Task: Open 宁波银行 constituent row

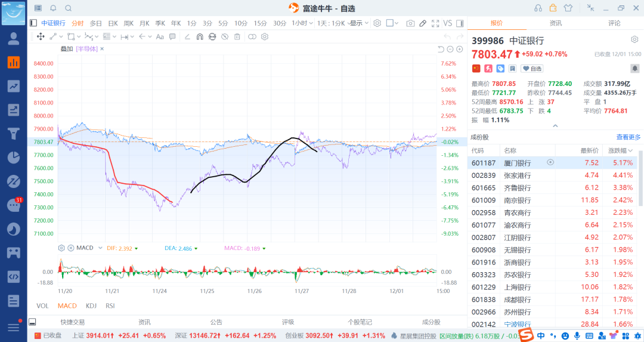Action: click(x=553, y=324)
